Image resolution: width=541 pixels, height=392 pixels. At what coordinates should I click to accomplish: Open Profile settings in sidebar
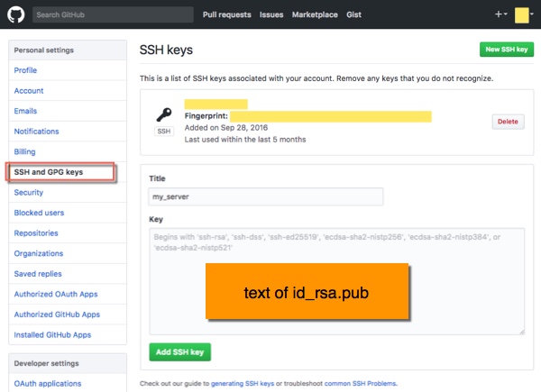click(x=25, y=70)
